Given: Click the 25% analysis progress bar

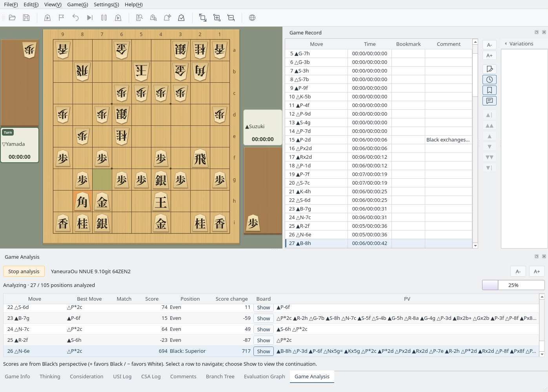Looking at the screenshot, I should click(513, 285).
